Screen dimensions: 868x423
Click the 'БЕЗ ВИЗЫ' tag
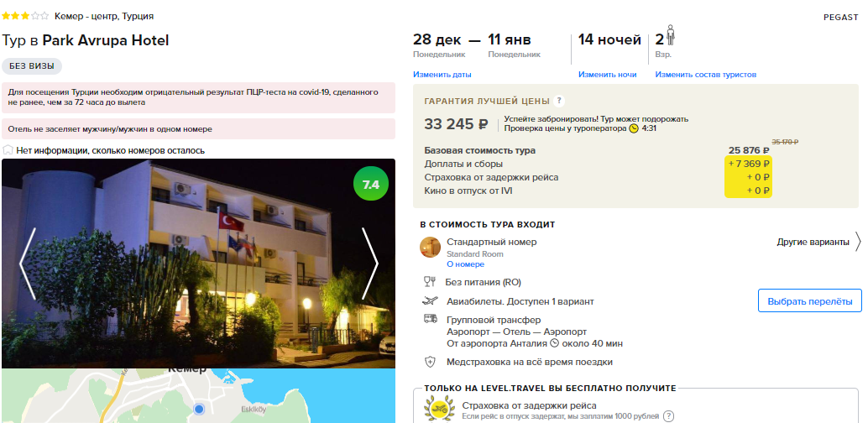(x=32, y=66)
